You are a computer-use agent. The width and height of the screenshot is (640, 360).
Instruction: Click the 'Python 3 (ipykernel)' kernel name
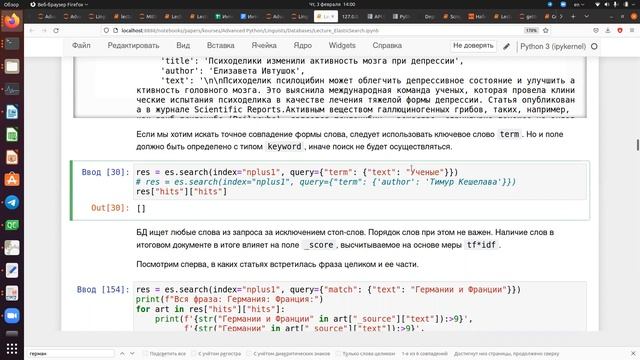[553, 47]
